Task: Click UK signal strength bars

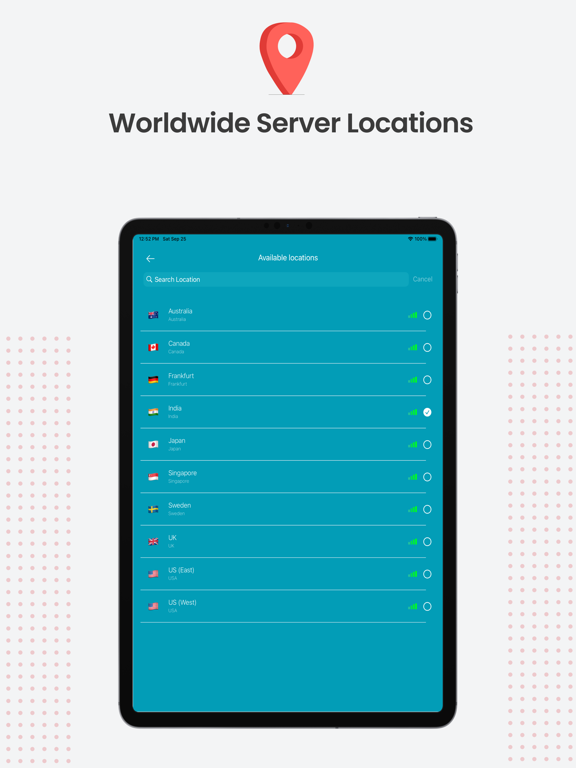Action: coord(412,542)
